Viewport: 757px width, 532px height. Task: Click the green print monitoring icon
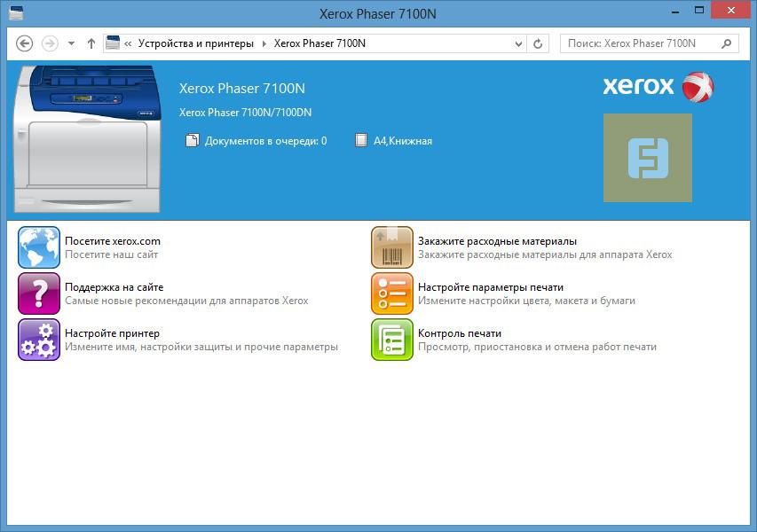[391, 340]
